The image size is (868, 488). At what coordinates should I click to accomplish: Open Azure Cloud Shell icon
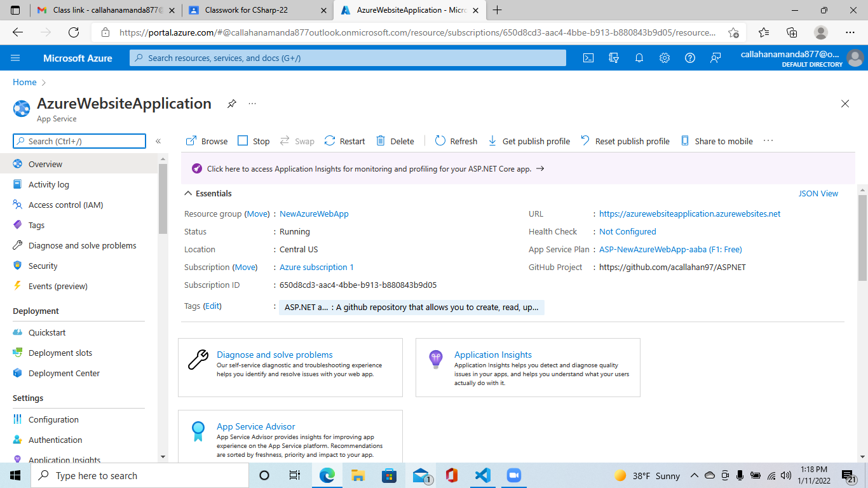coord(588,58)
